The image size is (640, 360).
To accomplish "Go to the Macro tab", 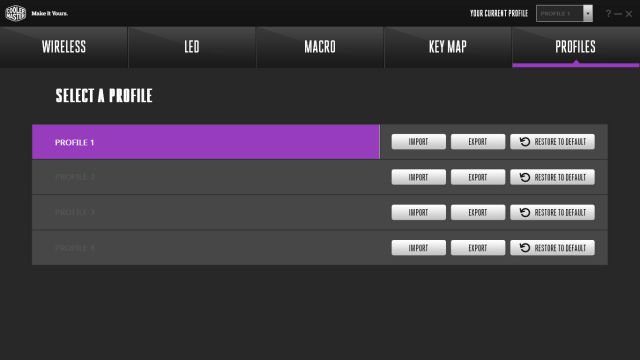I will (320, 47).
